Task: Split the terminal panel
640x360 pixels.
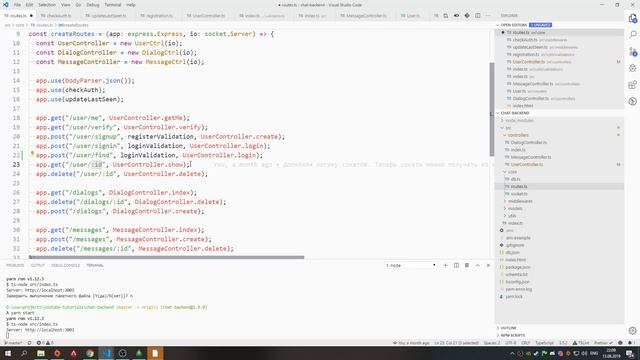Action: click(x=456, y=265)
